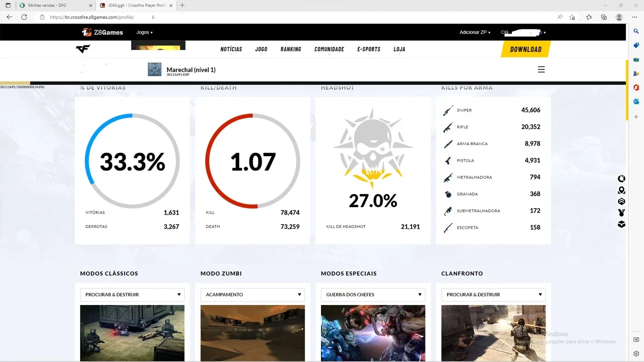
Task: Click the Arma Branca knife icon
Action: (x=448, y=144)
